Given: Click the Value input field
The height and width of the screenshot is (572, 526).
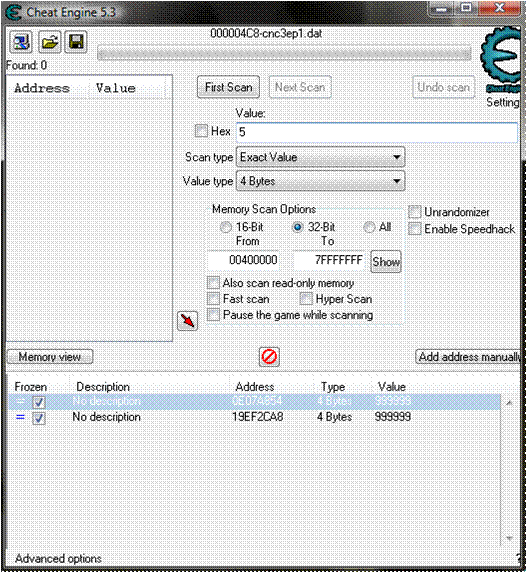Looking at the screenshot, I should pos(377,132).
